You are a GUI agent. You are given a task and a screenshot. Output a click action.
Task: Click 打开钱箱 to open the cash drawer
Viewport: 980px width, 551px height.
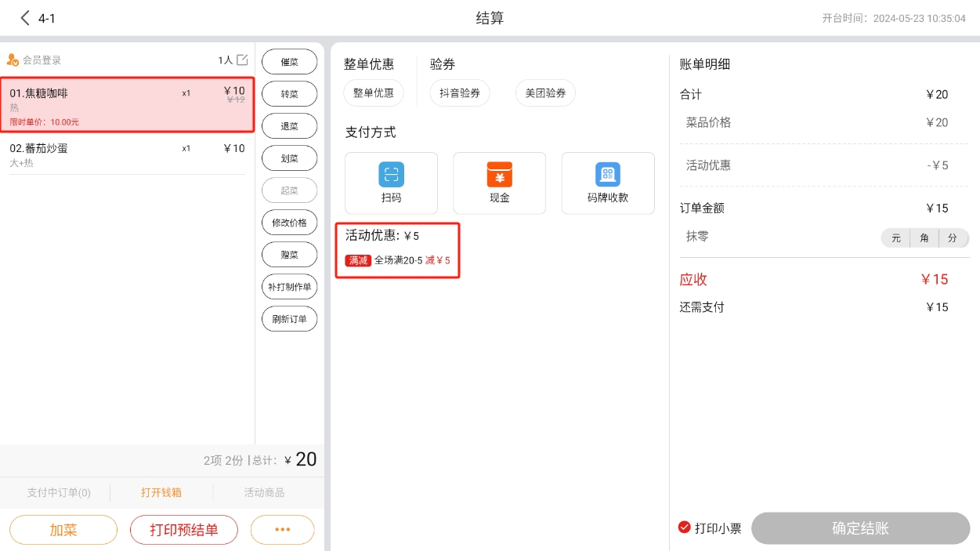[x=161, y=493]
